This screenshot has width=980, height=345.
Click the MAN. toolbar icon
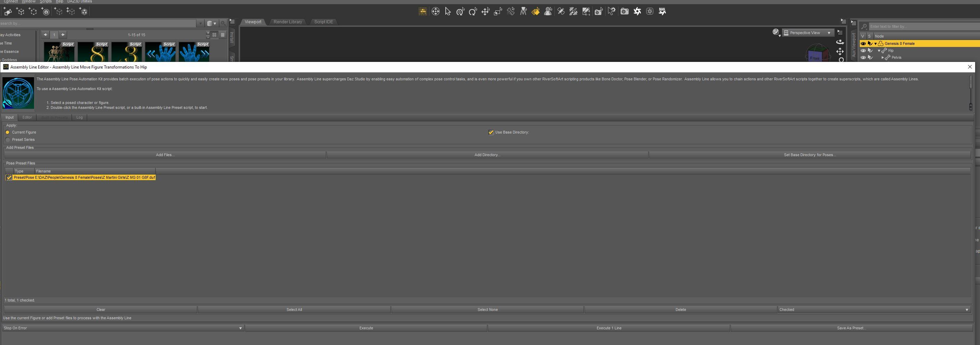click(662, 11)
